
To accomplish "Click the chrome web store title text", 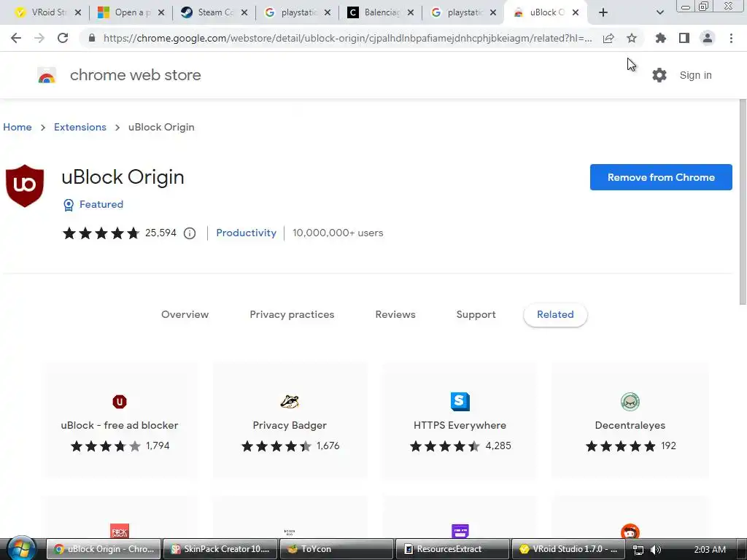I will tap(135, 75).
